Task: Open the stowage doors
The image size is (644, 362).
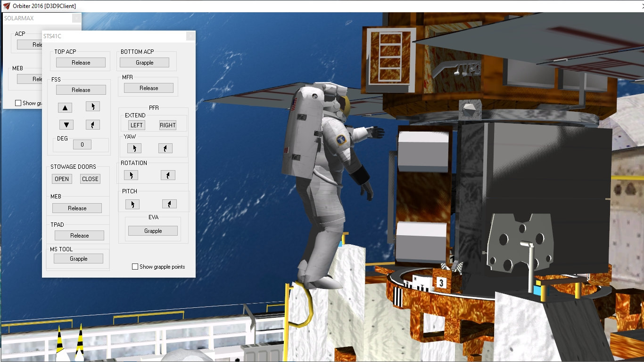Action: point(62,179)
